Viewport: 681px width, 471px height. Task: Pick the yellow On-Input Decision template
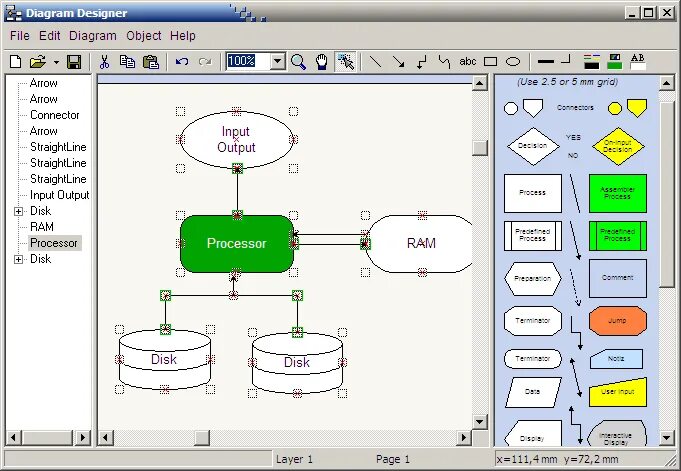point(618,146)
